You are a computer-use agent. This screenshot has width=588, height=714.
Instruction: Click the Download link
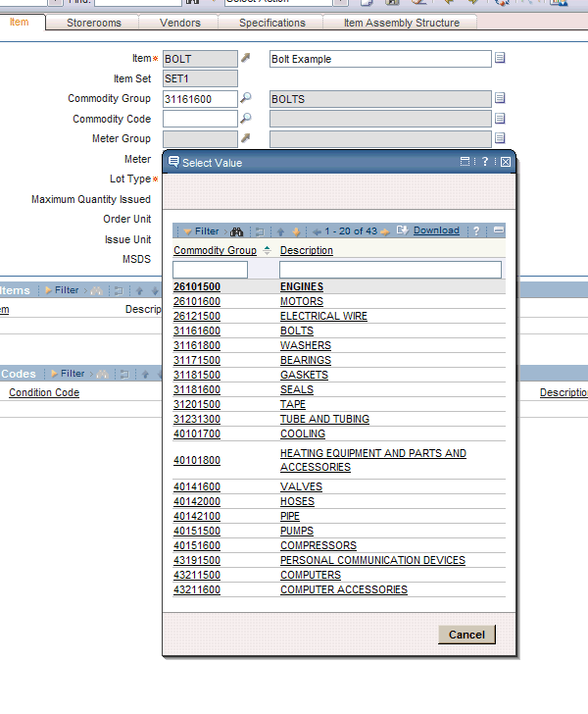436,230
